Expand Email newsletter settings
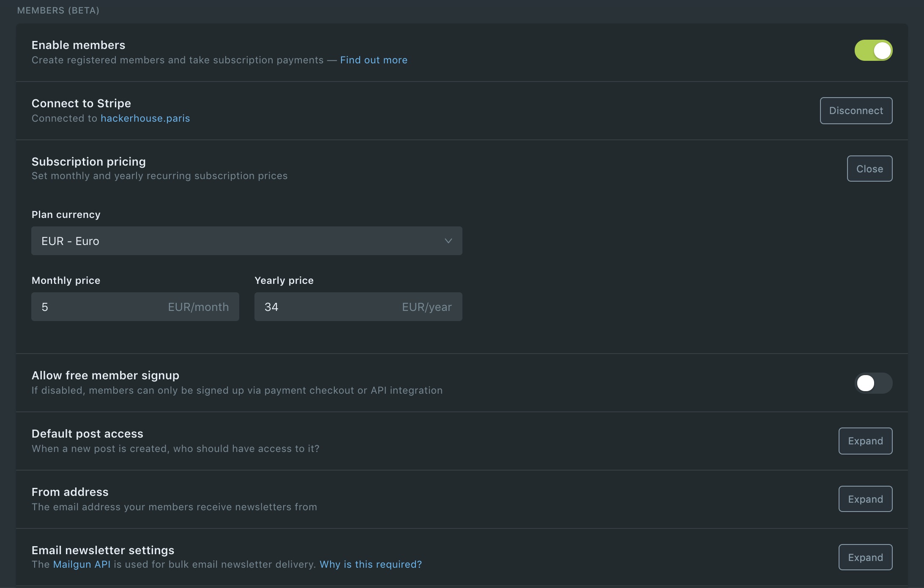The width and height of the screenshot is (924, 588). [x=865, y=557]
